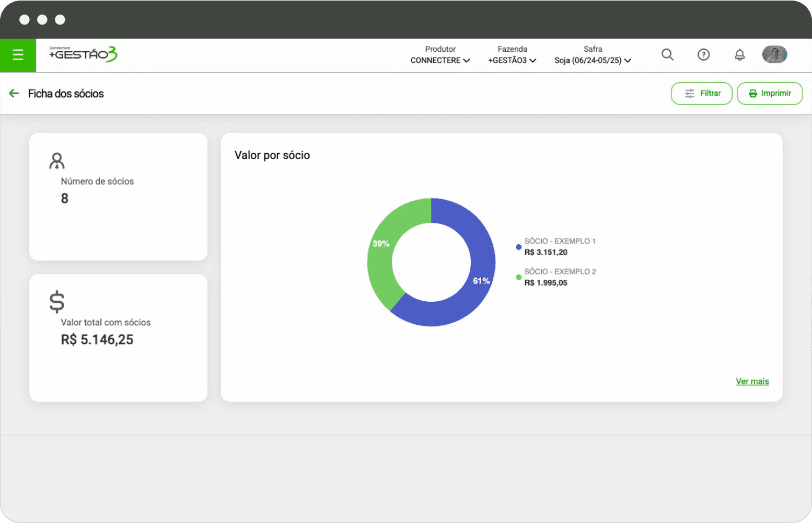The image size is (812, 523).
Task: Toggle SÓCIO - EXEMPLO 2 legend entry
Action: click(x=559, y=277)
